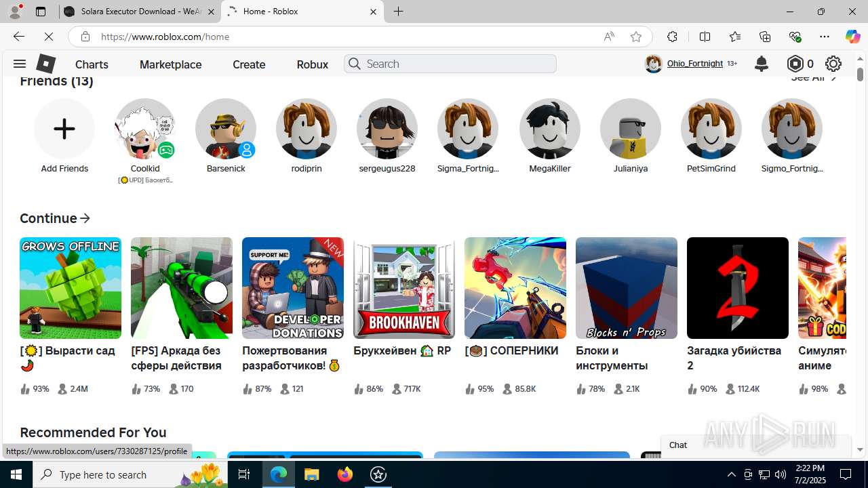Open the taskbar volume icon
The height and width of the screenshot is (488, 868).
(781, 474)
